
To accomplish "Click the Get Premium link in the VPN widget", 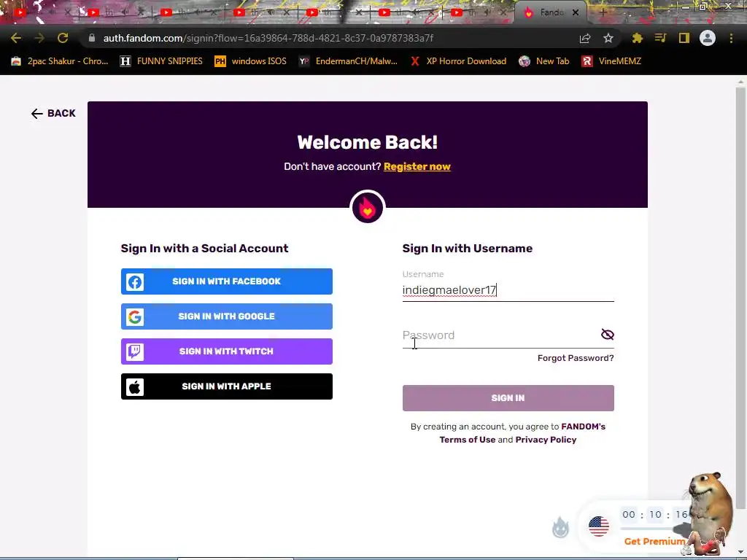I will tap(654, 542).
